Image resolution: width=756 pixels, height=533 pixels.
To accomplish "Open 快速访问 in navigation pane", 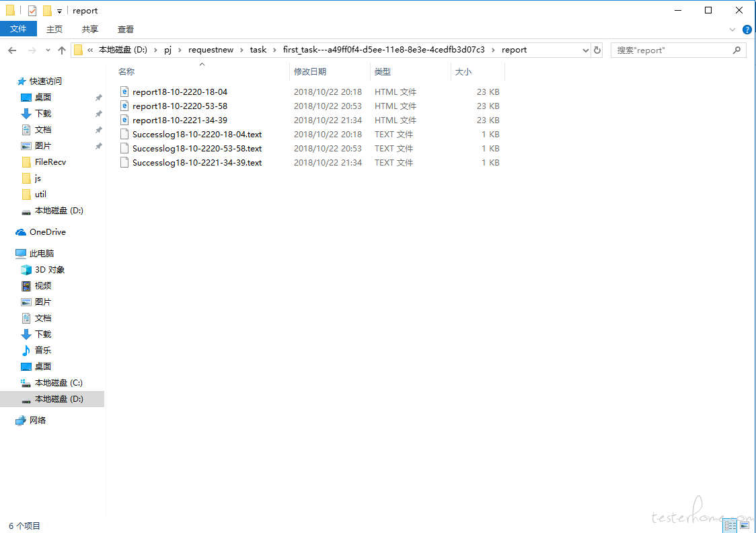I will coord(45,81).
